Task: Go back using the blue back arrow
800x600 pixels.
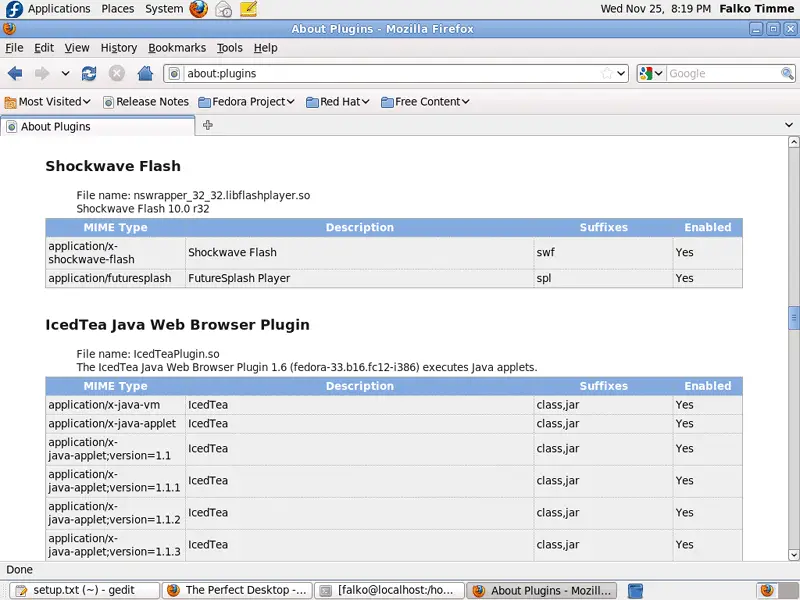Action: click(15, 73)
